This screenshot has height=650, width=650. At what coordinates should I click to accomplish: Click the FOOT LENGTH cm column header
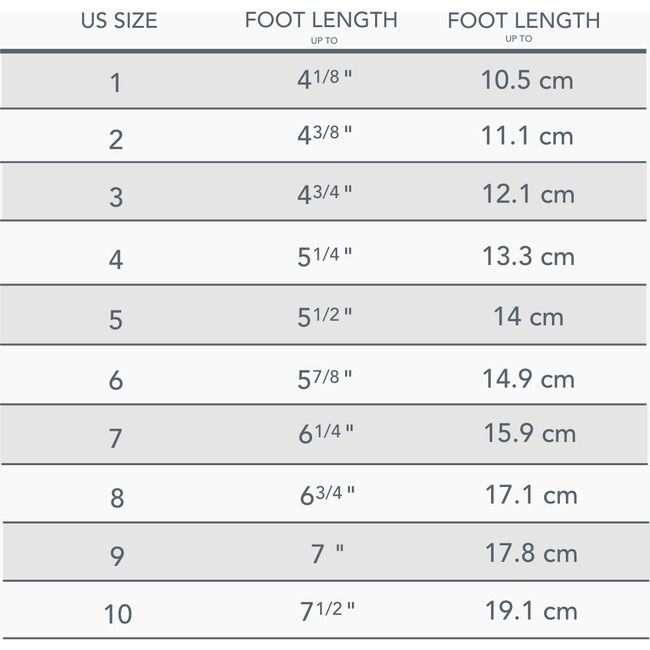pyautogui.click(x=524, y=21)
